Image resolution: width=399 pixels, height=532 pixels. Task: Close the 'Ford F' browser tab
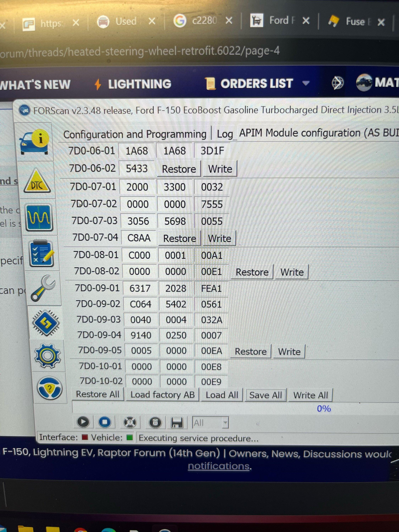306,21
